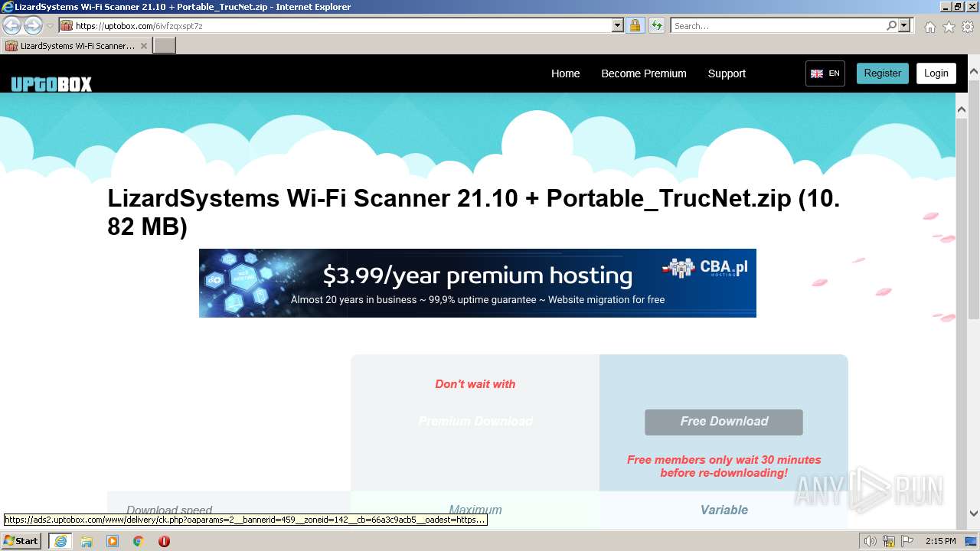
Task: Click the Login button
Action: 936,73
